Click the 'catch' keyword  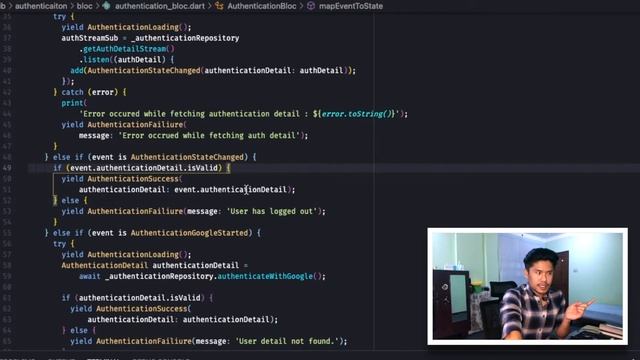click(x=72, y=92)
